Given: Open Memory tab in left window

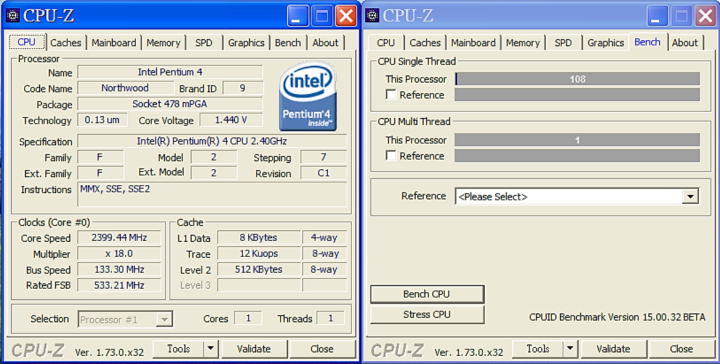Looking at the screenshot, I should (163, 43).
